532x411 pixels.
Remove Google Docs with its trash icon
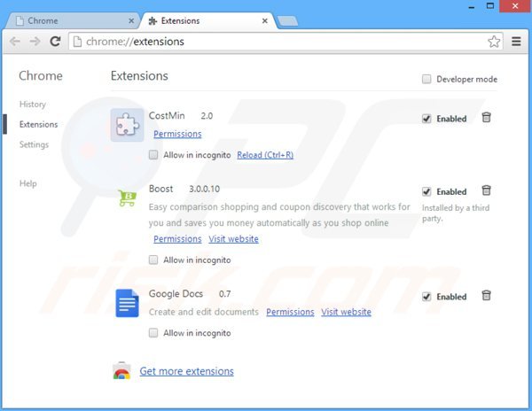coord(486,296)
